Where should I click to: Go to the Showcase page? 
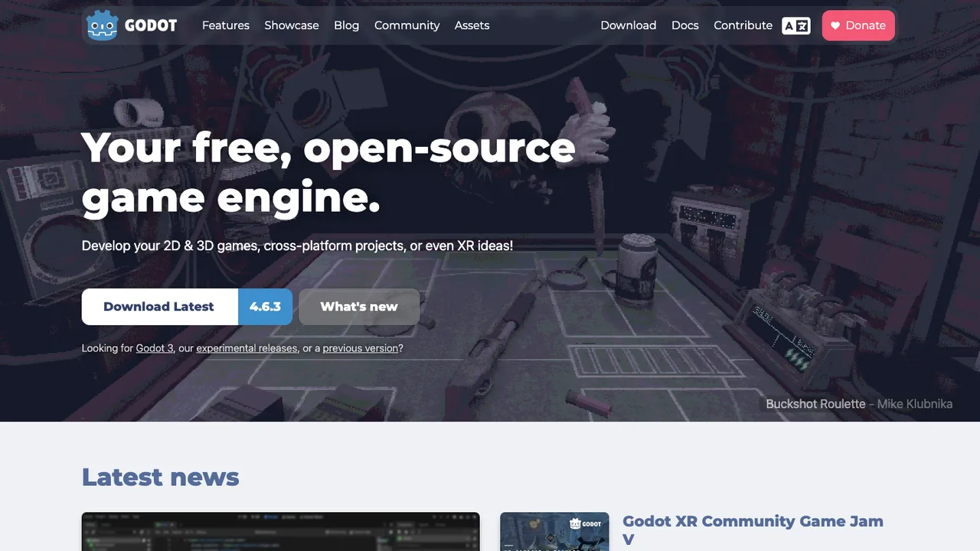[292, 25]
